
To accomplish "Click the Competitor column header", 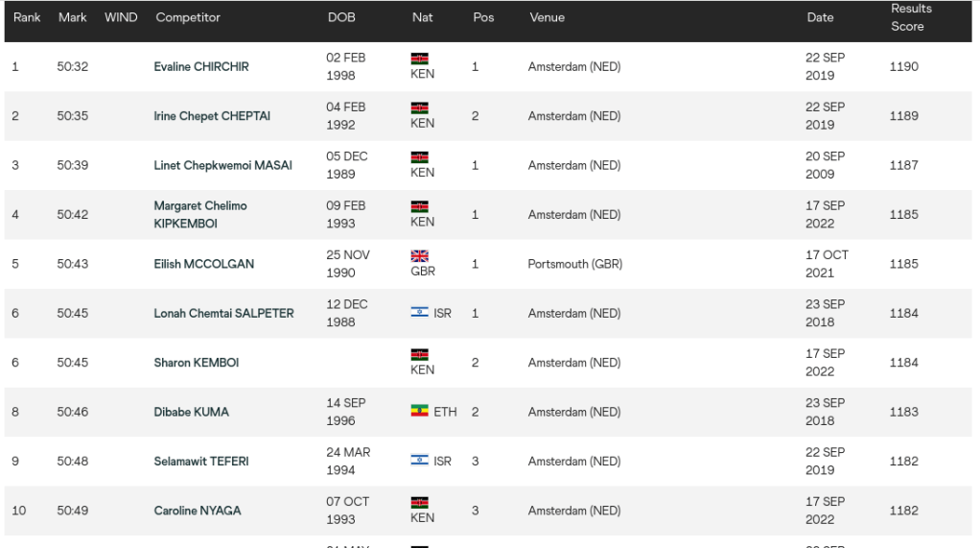I will [x=187, y=17].
